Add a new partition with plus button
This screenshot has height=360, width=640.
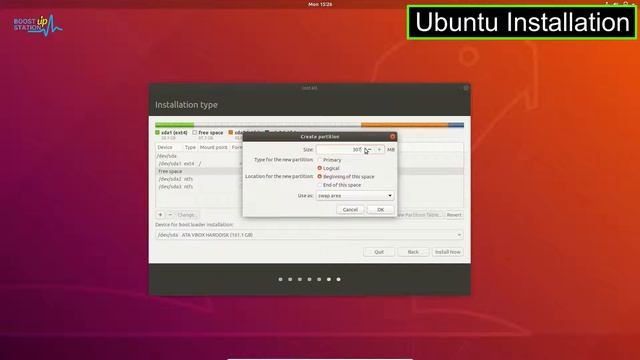(x=160, y=215)
